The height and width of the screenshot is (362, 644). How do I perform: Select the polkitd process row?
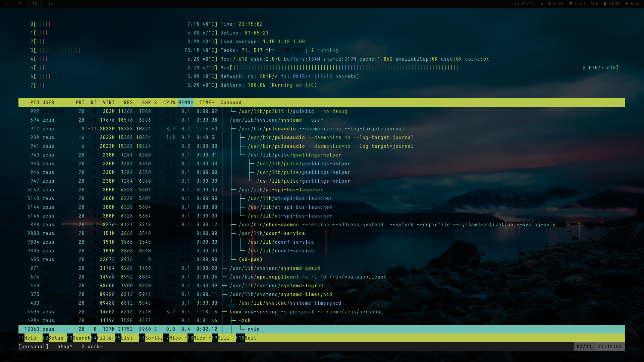pyautogui.click(x=322, y=111)
